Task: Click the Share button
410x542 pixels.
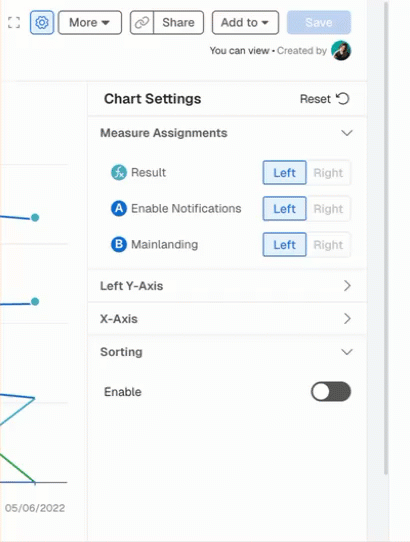Action: 178,23
